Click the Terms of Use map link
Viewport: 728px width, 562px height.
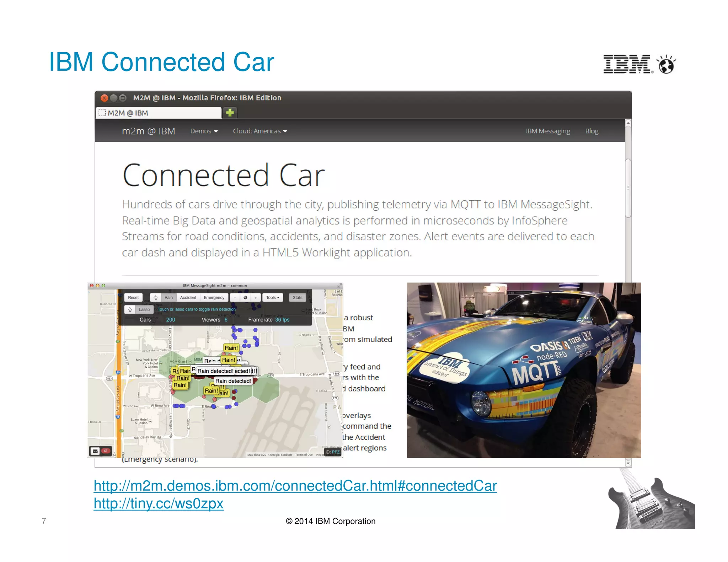coord(304,455)
